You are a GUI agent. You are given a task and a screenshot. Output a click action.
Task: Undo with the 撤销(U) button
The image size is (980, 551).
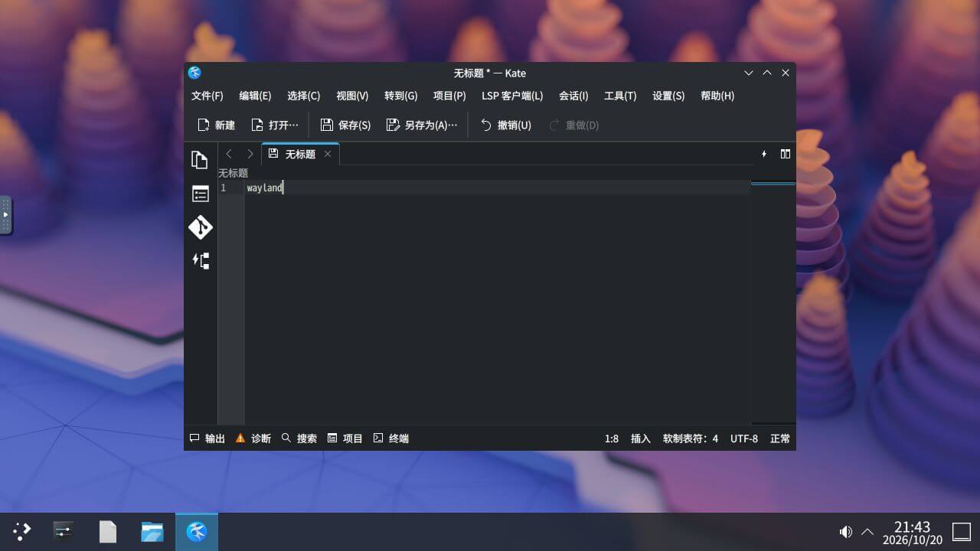pos(505,125)
